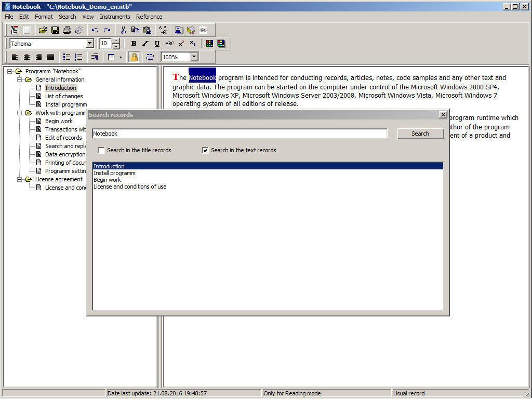Click the chain link icon in top toolbar
Image resolution: width=532 pixels, height=399 pixels.
click(x=203, y=30)
